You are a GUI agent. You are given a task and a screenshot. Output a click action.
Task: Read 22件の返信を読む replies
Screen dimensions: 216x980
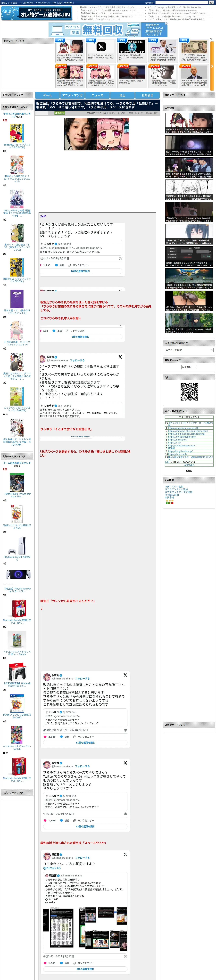[x=85, y=826]
